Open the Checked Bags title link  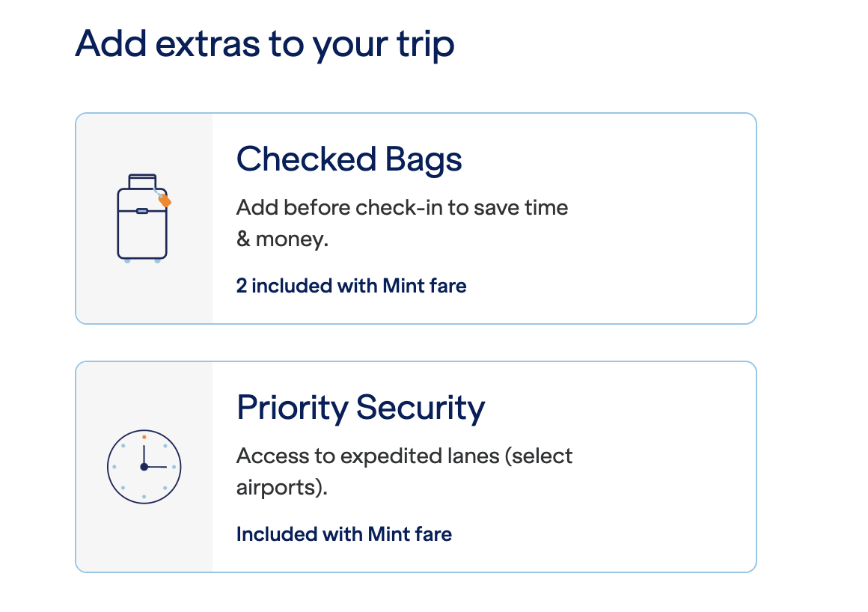coord(349,159)
